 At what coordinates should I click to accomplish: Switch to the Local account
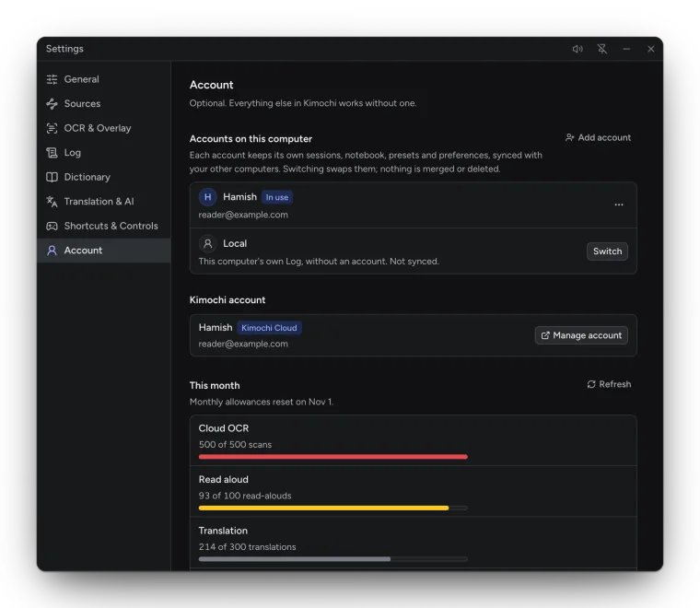[607, 251]
